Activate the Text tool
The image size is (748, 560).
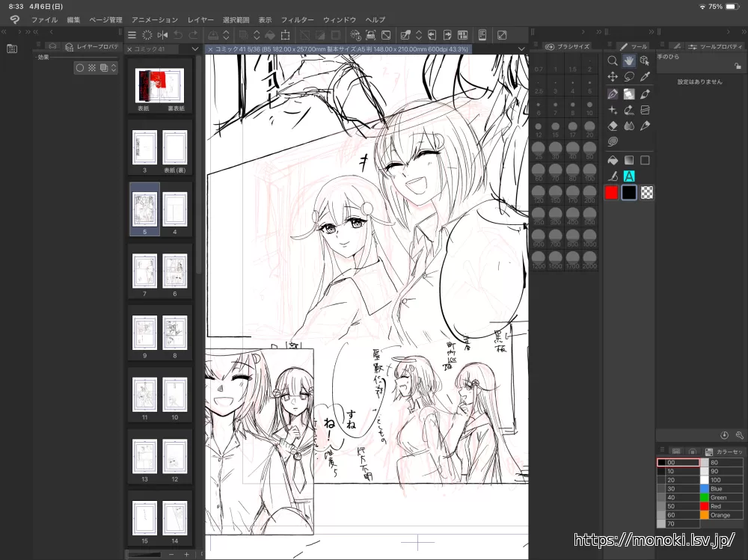629,176
